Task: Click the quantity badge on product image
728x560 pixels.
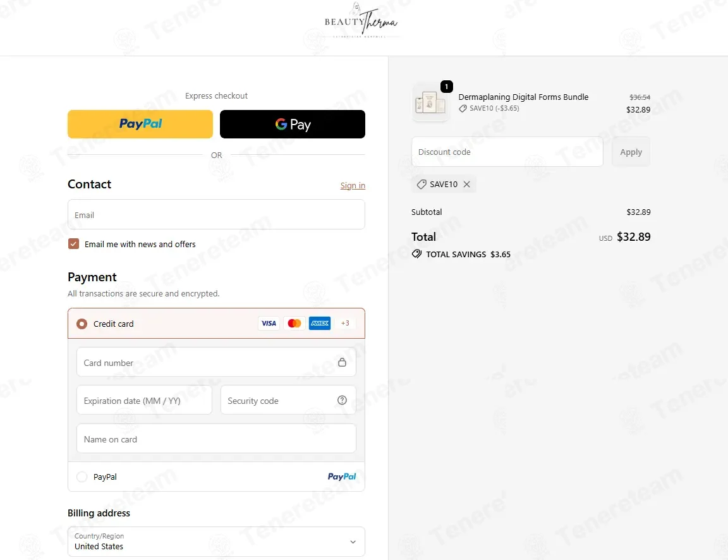Action: coord(447,87)
